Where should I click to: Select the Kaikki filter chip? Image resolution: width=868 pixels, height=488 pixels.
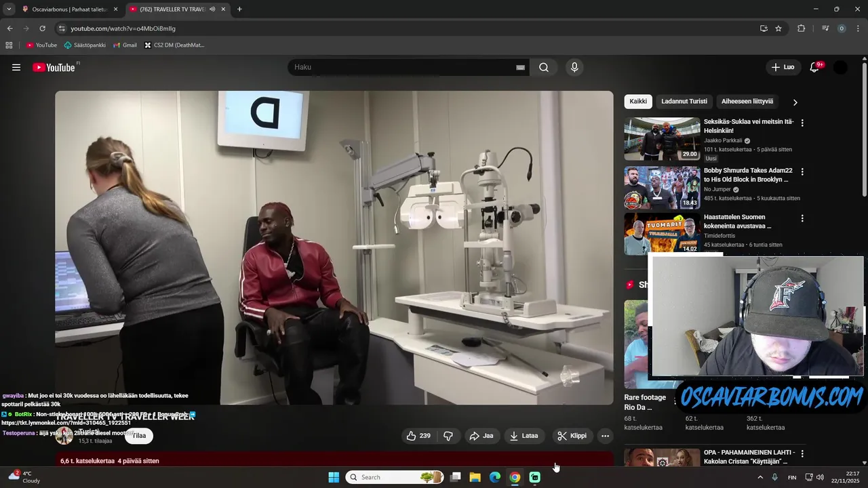tap(638, 102)
